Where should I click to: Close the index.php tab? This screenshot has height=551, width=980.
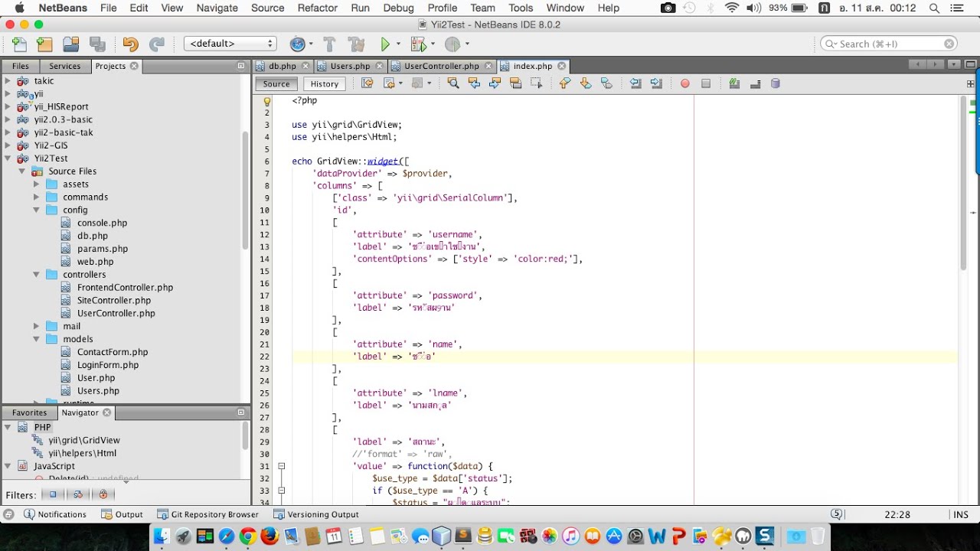561,67
